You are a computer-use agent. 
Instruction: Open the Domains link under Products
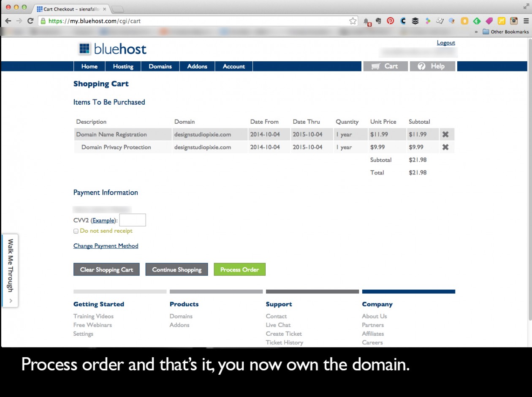(x=181, y=316)
